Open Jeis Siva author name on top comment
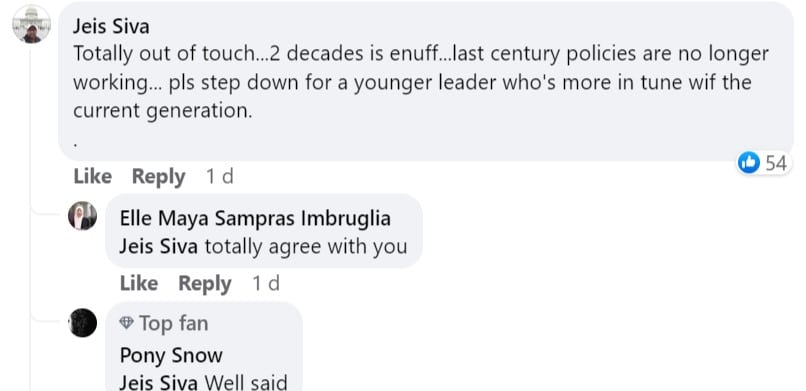This screenshot has height=391, width=806. [x=111, y=26]
